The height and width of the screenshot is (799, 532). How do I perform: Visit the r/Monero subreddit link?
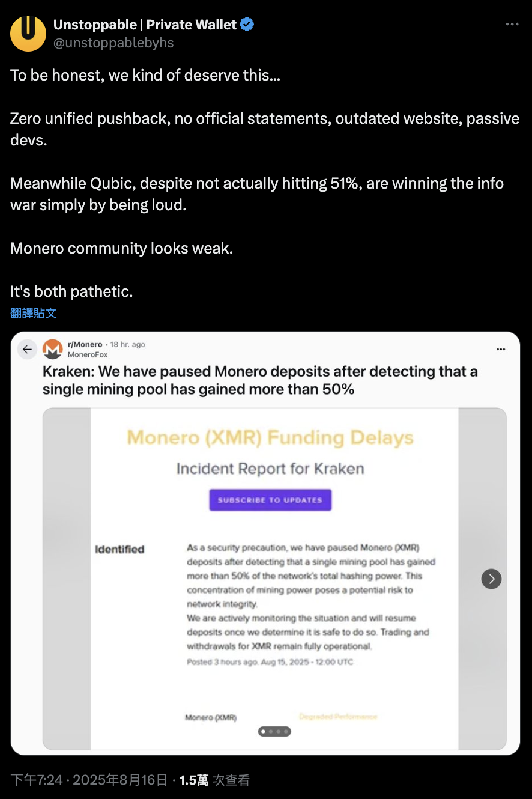84,343
